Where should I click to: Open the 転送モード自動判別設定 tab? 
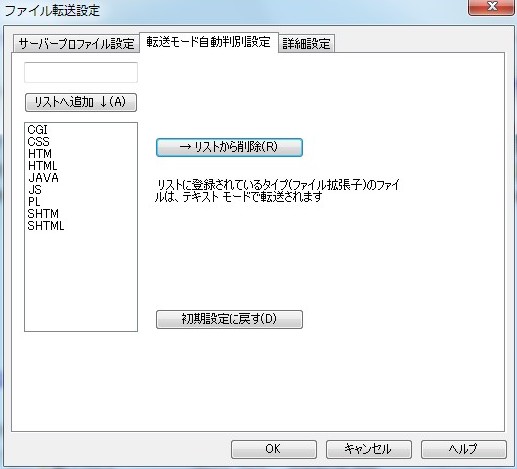(209, 42)
